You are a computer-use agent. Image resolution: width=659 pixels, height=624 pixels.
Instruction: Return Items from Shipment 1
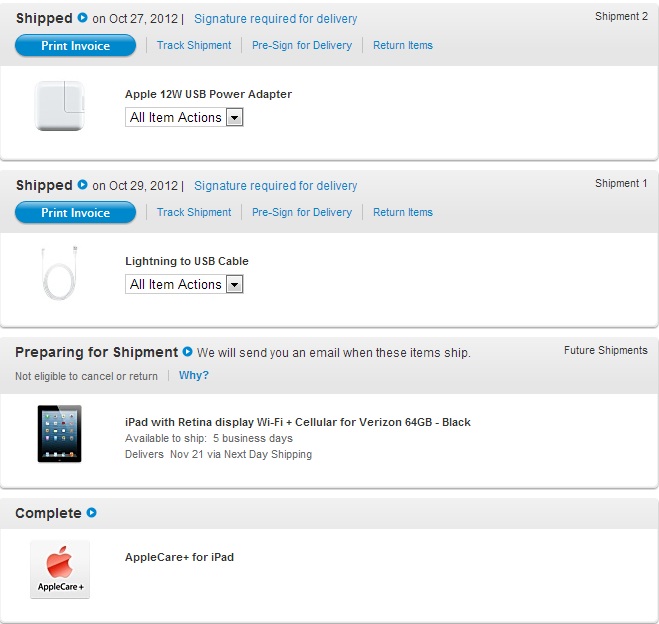(403, 212)
